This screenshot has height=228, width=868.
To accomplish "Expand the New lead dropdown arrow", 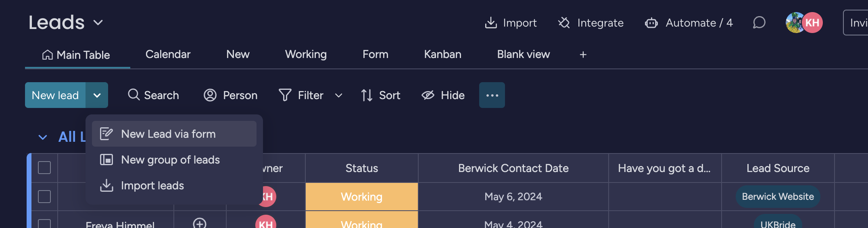I will pos(97,95).
